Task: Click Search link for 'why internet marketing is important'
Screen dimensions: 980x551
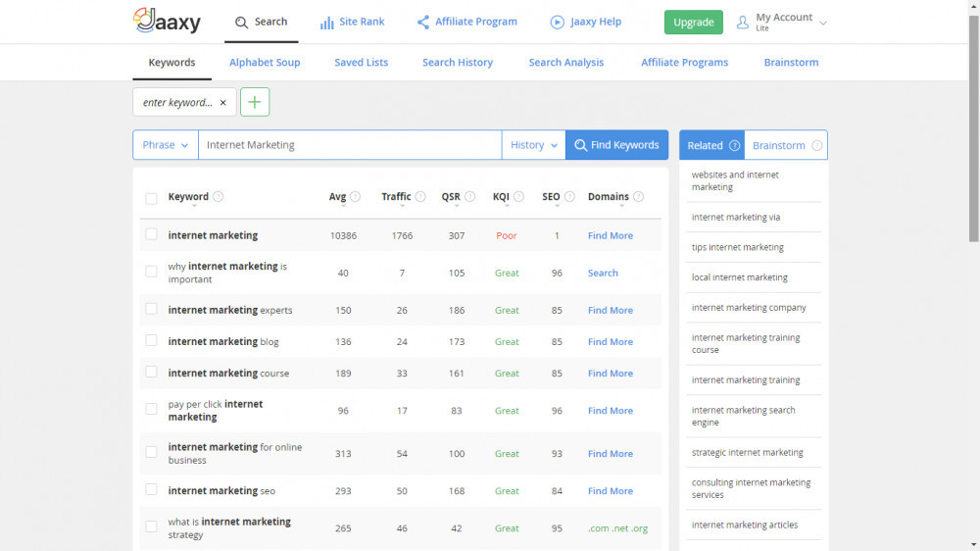Action: click(603, 273)
